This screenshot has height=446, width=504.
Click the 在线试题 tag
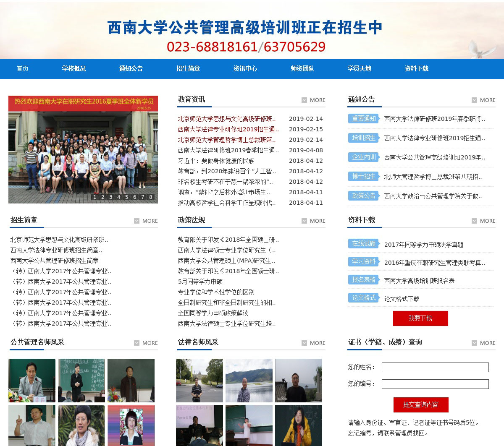click(x=364, y=244)
